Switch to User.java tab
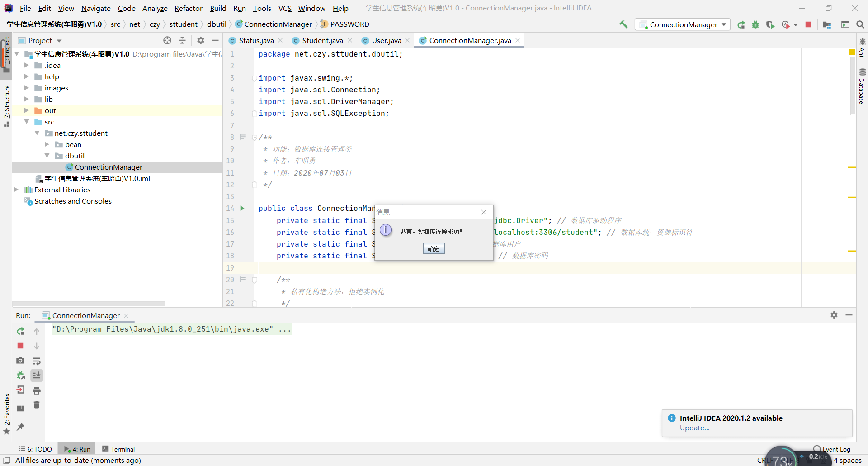This screenshot has height=466, width=868. [x=386, y=40]
